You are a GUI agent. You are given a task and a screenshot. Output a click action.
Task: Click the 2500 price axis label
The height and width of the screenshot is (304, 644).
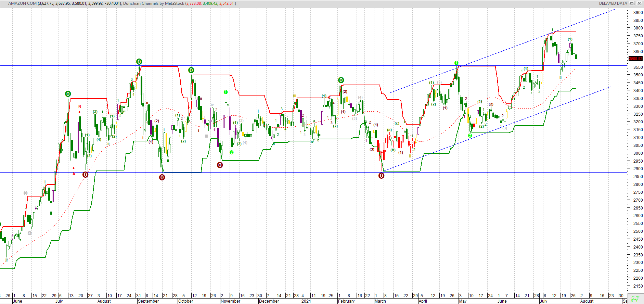click(638, 231)
